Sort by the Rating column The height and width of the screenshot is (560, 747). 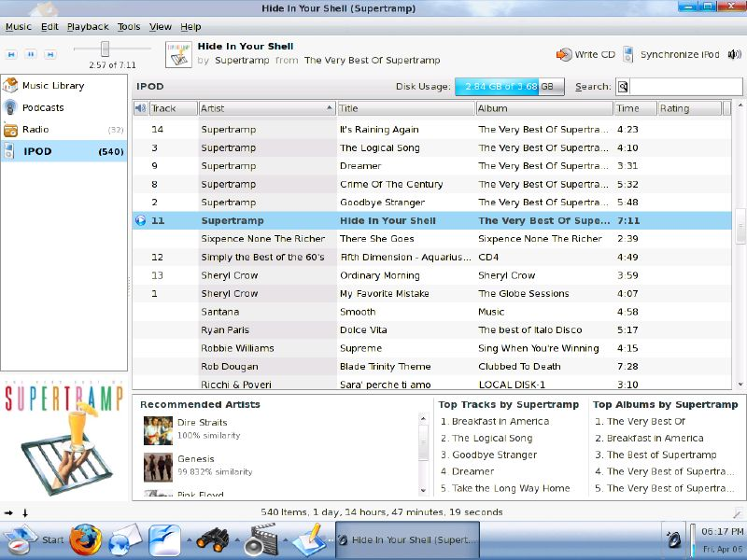(689, 108)
